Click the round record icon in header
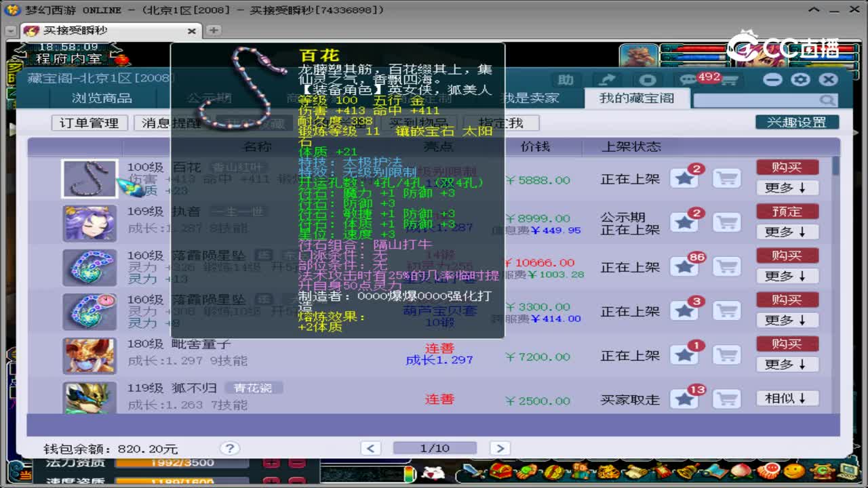Screen dimensions: 868x488 (648, 80)
